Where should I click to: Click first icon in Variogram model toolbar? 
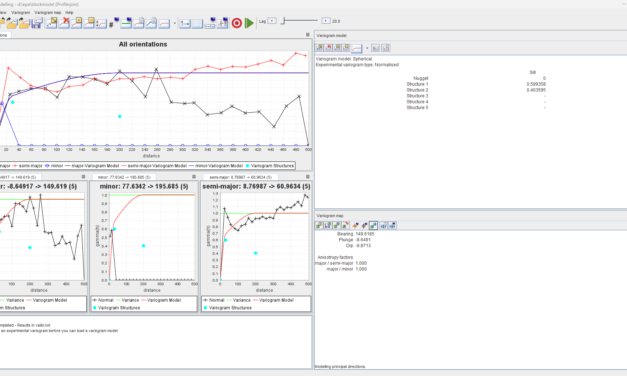319,48
